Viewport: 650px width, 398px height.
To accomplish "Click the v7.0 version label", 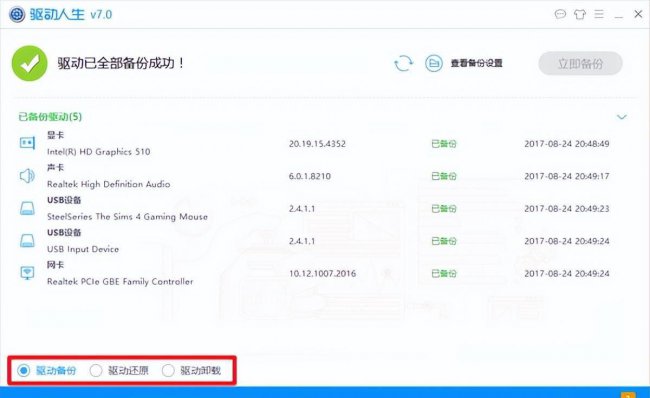I will pos(101,15).
